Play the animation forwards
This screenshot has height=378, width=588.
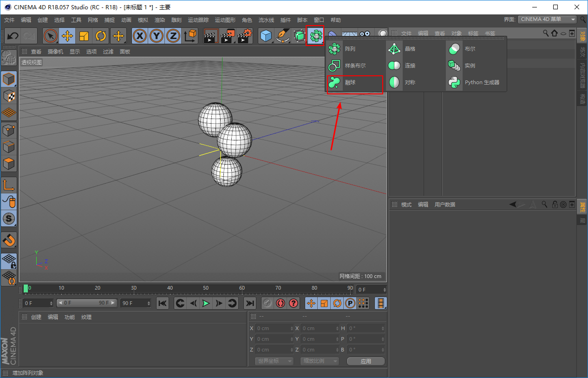[x=206, y=303]
